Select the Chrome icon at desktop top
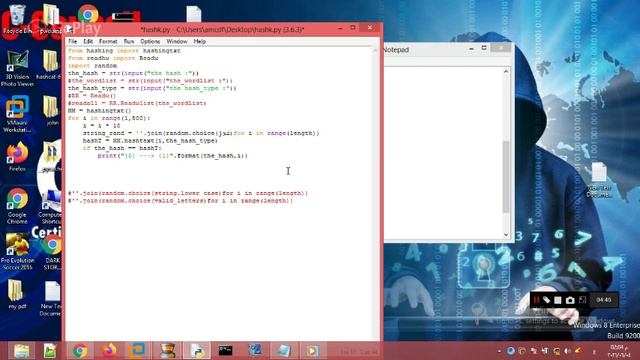This screenshot has width=640, height=360. (88, 15)
